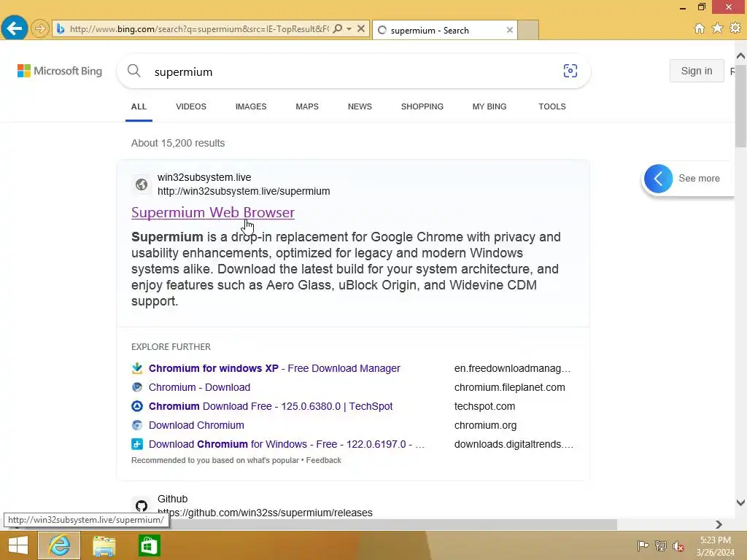Click the 5:23 PM taskbar clock
The image size is (747, 560).
(x=715, y=540)
